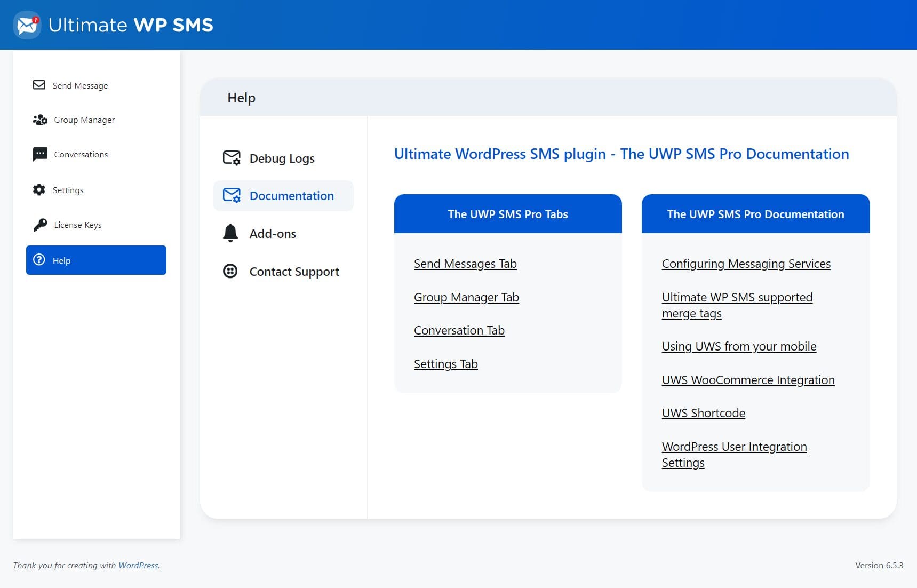
Task: Click the Ultimate WP SMS envelope logo
Action: tap(27, 25)
